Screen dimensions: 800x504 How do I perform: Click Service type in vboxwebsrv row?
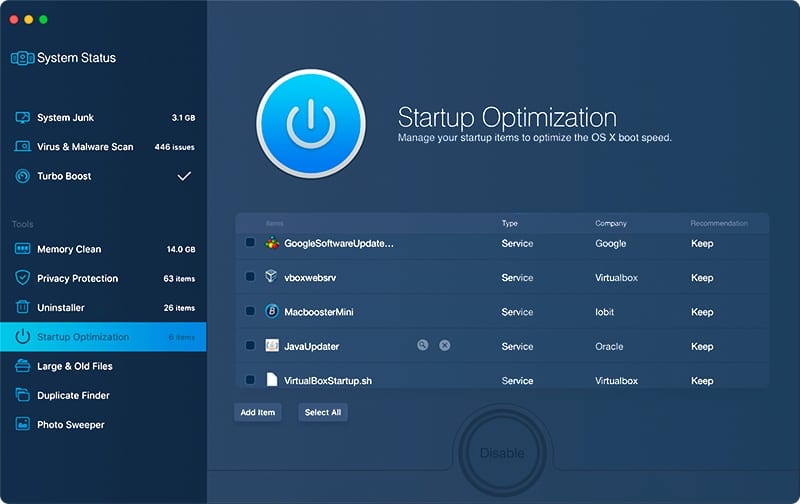(x=517, y=278)
